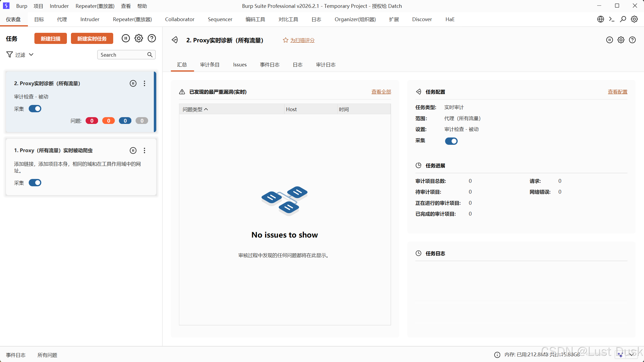Sort by 问题类型 column header
This screenshot has width=644, height=362.
point(232,109)
